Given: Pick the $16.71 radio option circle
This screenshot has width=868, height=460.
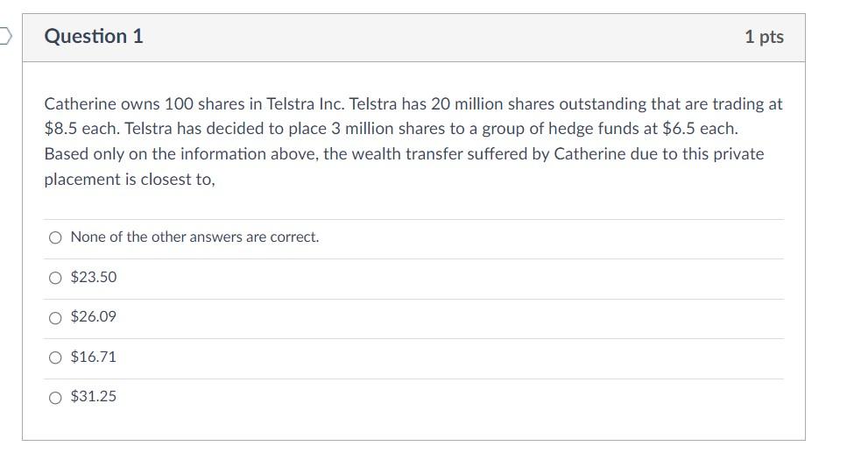Looking at the screenshot, I should tap(56, 357).
